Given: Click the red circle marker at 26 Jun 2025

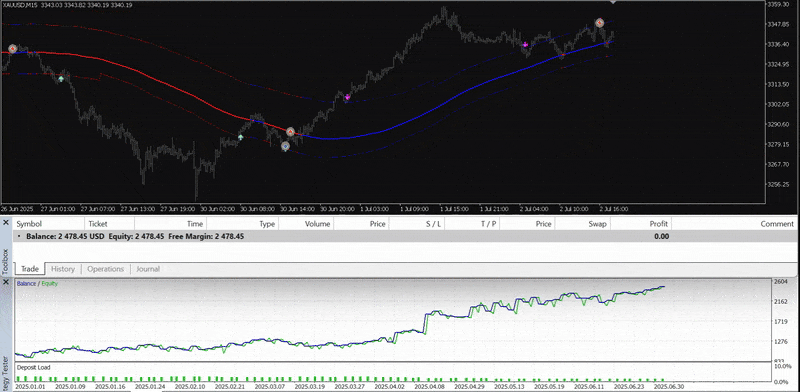Looking at the screenshot, I should click(13, 49).
